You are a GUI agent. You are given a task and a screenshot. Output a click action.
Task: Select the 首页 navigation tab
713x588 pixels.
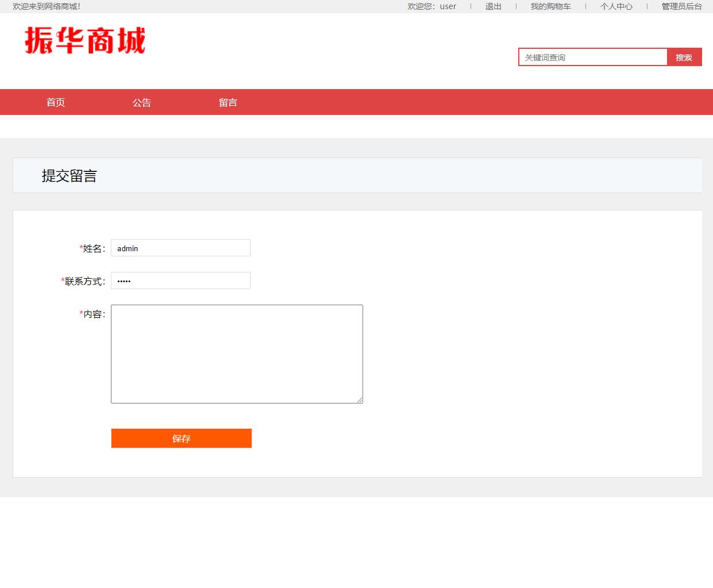pyautogui.click(x=55, y=102)
